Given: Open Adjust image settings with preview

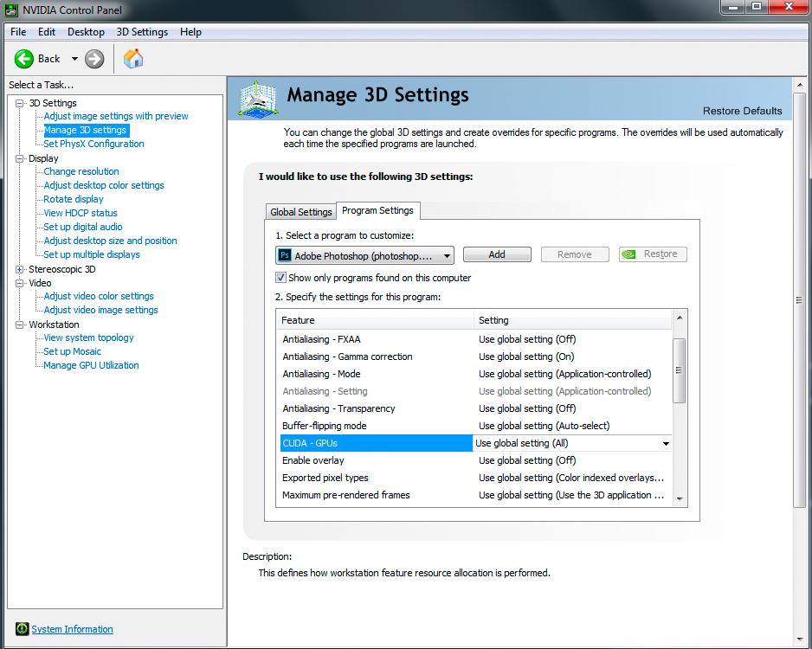Looking at the screenshot, I should tap(116, 116).
